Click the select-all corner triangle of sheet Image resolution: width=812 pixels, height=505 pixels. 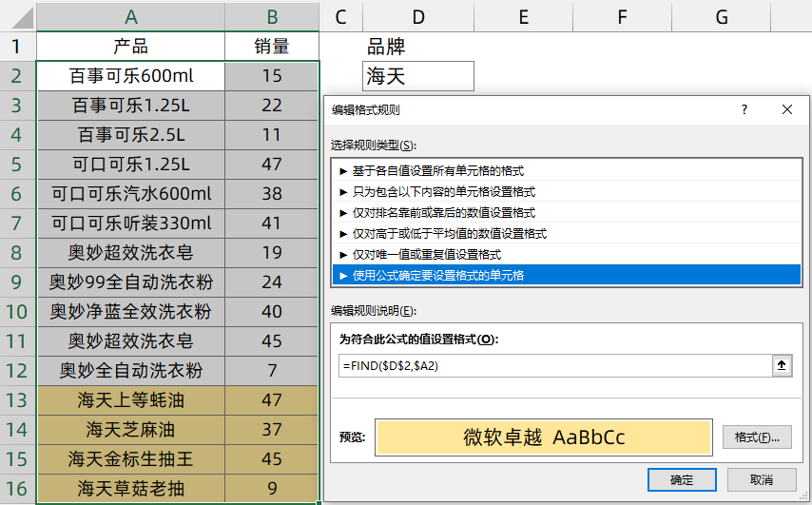(22, 18)
